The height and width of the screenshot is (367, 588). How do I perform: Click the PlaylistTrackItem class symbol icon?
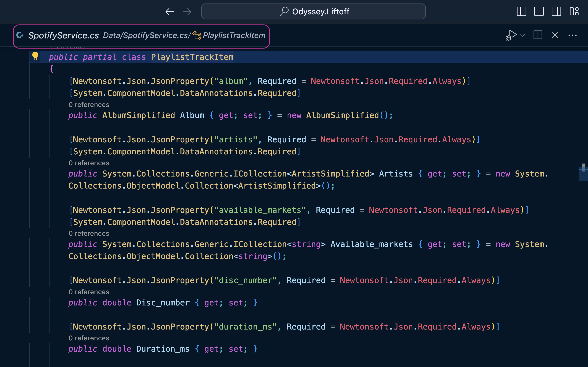pos(197,35)
